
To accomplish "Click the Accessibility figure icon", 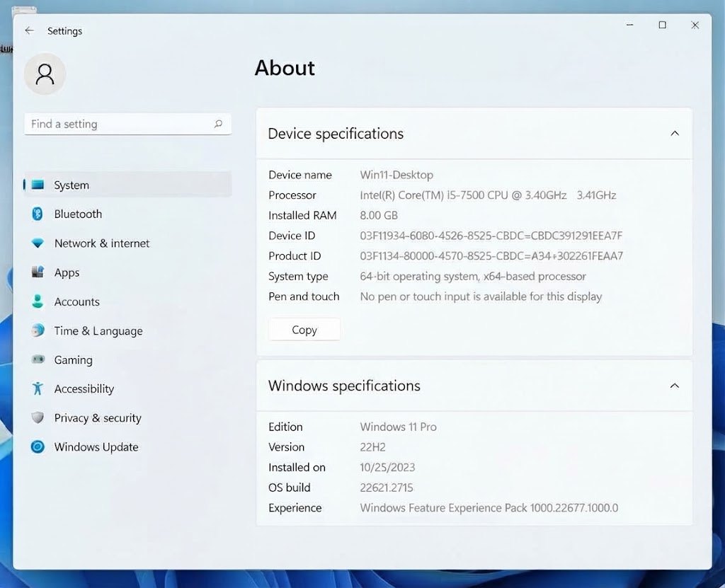I will coord(38,388).
